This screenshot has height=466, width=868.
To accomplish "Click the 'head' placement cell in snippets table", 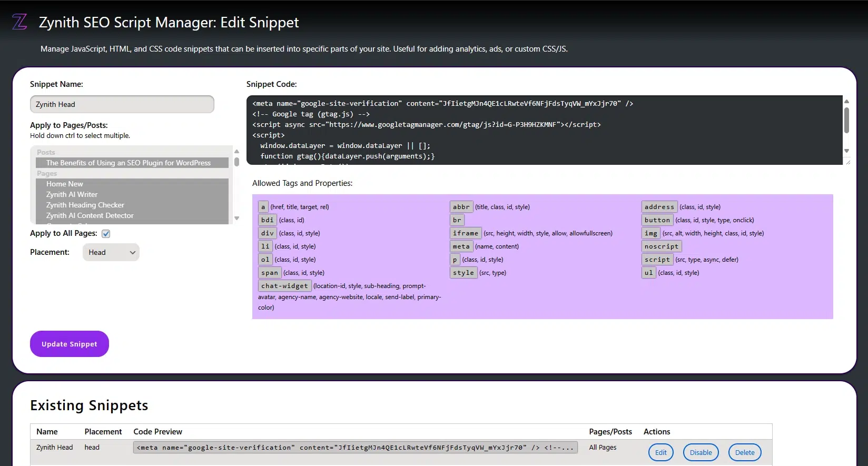I will pyautogui.click(x=92, y=447).
